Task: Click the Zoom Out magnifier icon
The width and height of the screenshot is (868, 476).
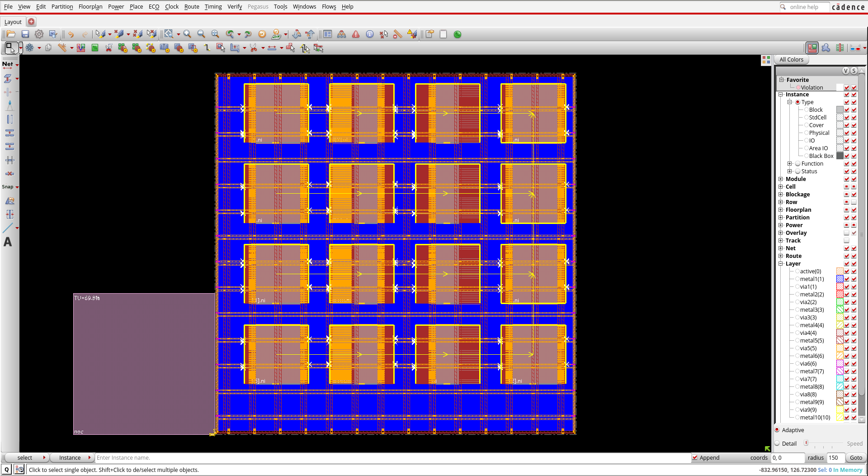Action: point(201,34)
